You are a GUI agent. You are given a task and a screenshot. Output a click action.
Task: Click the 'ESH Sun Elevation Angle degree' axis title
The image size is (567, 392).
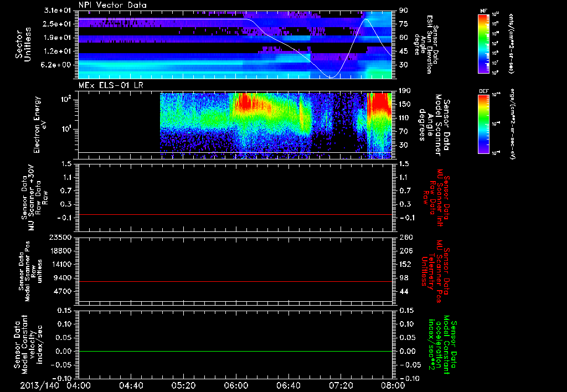tap(427, 44)
